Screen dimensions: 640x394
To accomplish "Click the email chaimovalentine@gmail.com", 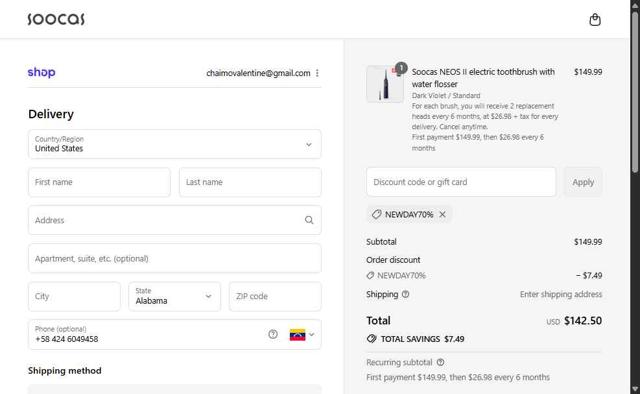I will [258, 73].
